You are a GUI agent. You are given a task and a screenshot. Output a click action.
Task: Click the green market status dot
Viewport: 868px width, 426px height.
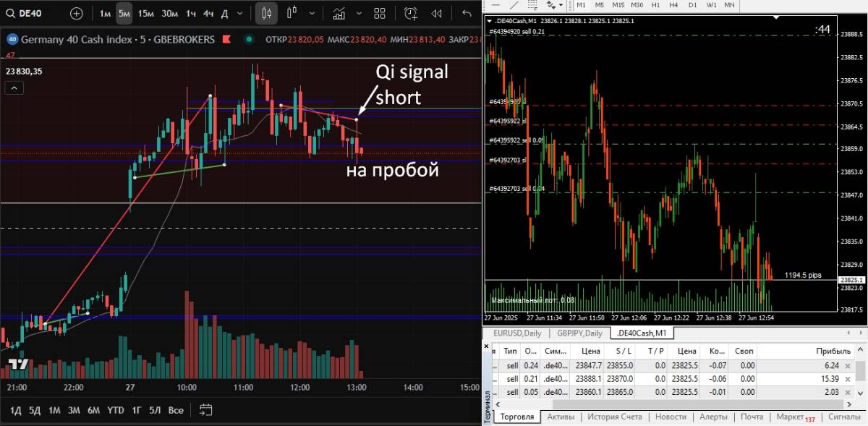pyautogui.click(x=250, y=39)
